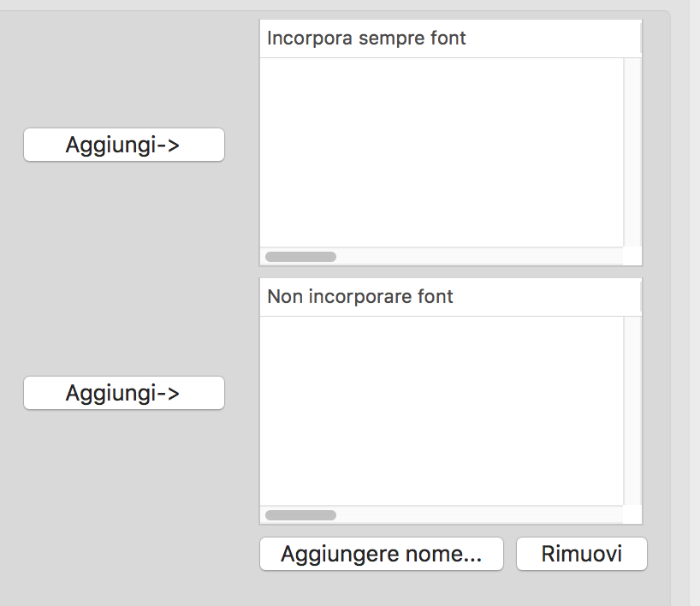The width and height of the screenshot is (700, 606).
Task: Click horizontal scrollbar thumb in Non incorporare list
Action: click(300, 515)
